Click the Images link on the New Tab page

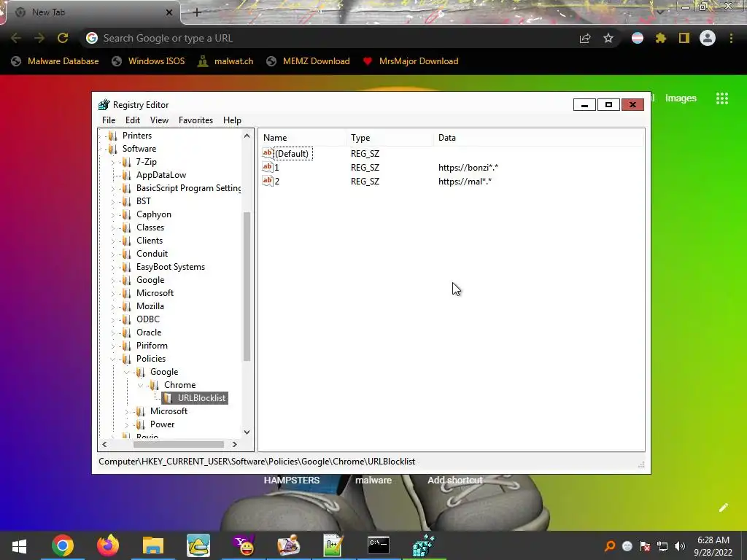pyautogui.click(x=681, y=98)
